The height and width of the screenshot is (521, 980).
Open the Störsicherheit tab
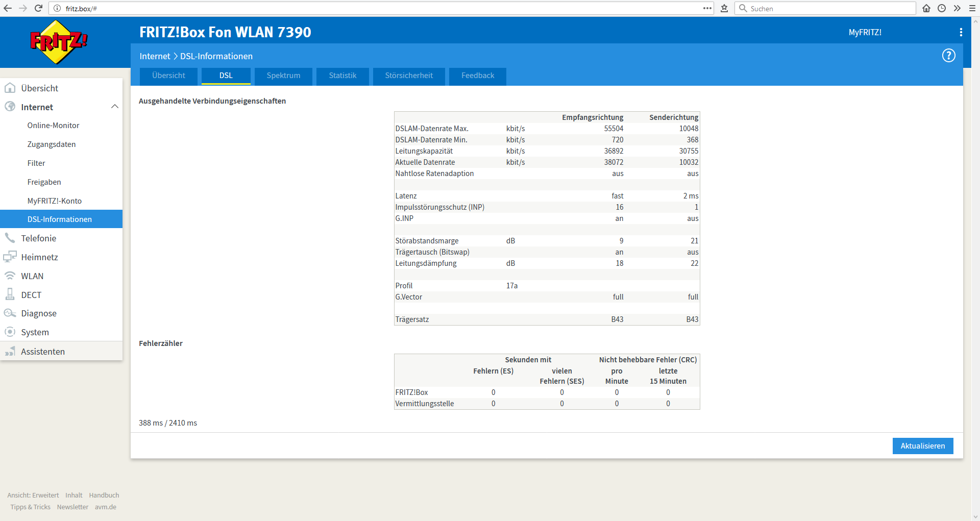409,76
